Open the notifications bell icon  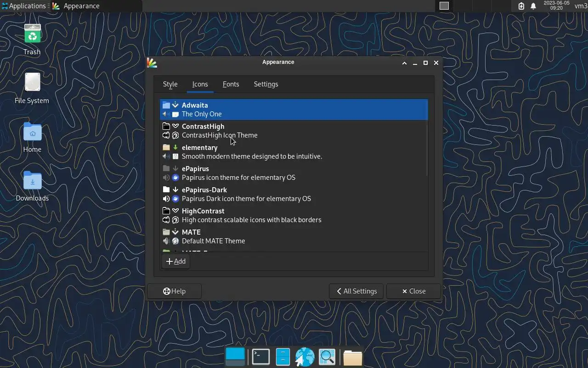tap(533, 6)
